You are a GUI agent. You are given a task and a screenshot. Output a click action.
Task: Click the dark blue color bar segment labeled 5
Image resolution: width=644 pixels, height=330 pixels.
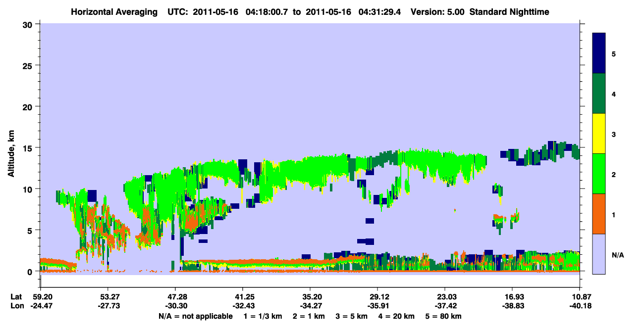coord(599,53)
